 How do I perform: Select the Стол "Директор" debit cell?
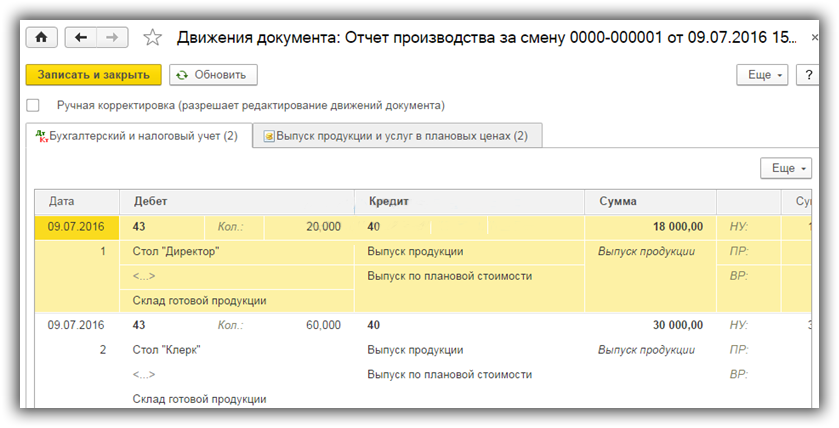[x=176, y=252]
